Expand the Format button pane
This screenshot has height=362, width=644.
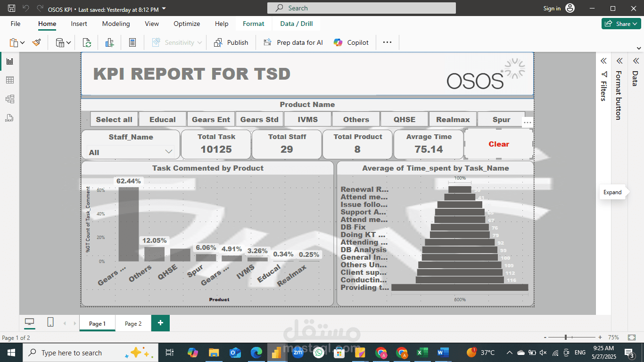619,61
